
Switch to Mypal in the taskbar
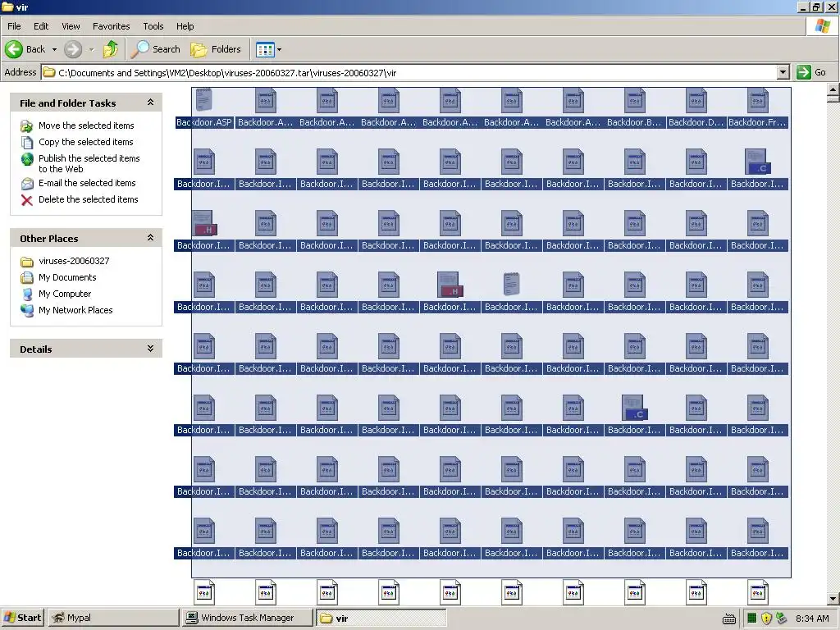click(113, 618)
